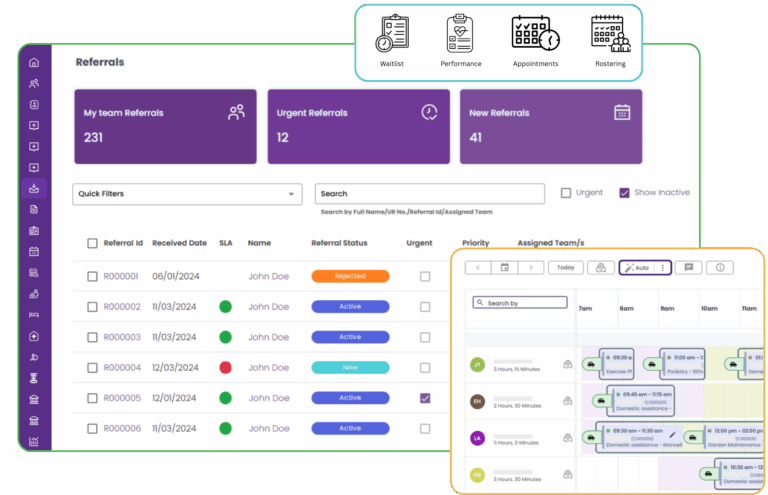Open the New Referrals card

[x=549, y=126]
